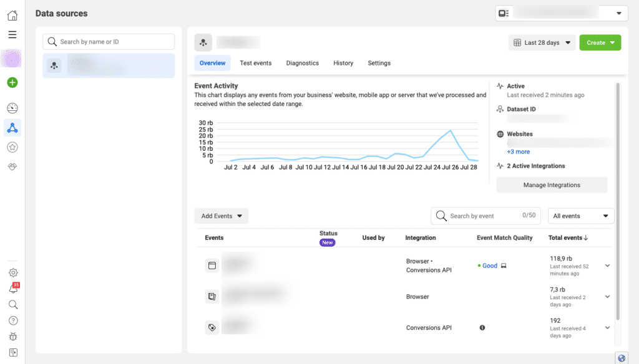
Task: Expand the 7,3 rb event row
Action: [x=607, y=297]
